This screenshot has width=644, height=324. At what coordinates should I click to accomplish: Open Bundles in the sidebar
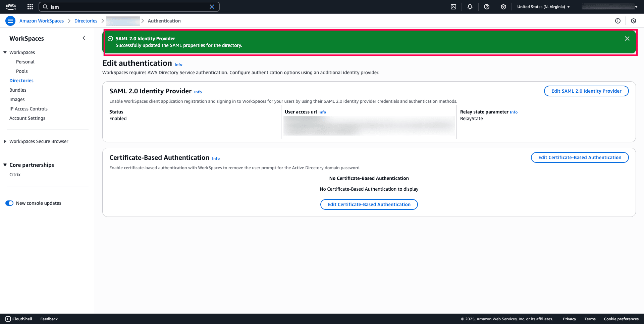point(18,90)
